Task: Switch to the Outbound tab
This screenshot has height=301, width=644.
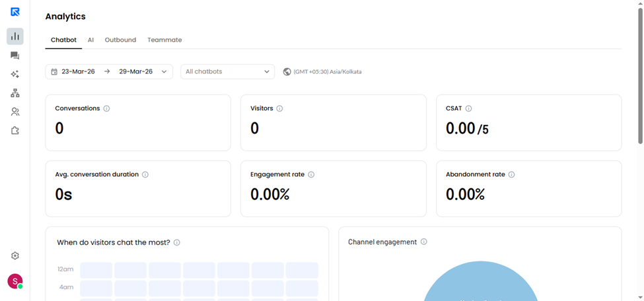Action: 120,40
